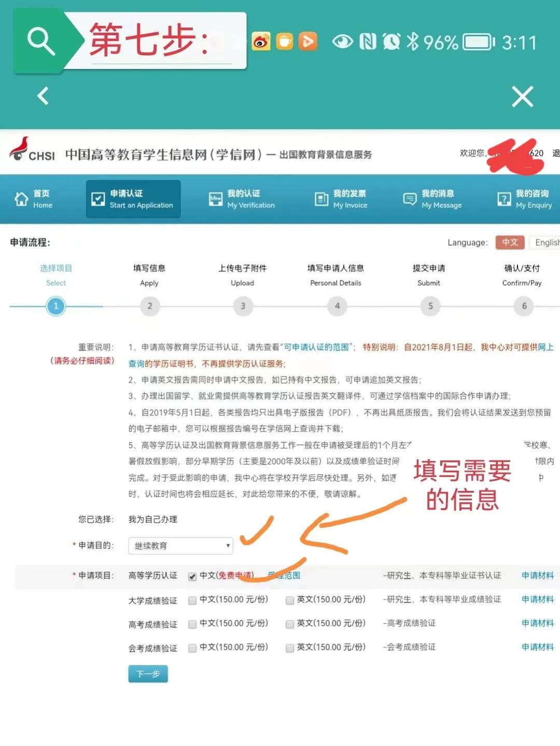This screenshot has width=560, height=746.
Task: Open the 申请目的 dropdown showing 继续教育
Action: click(180, 545)
